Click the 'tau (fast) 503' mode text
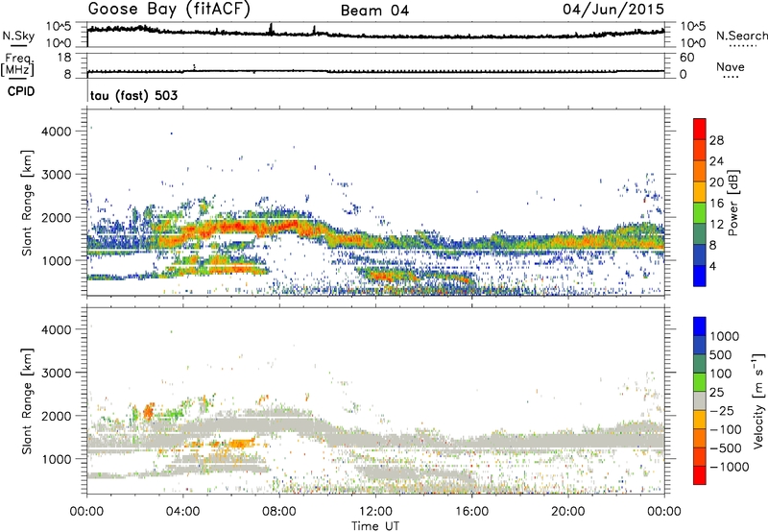Image resolution: width=768 pixels, height=532 pixels. (x=133, y=95)
